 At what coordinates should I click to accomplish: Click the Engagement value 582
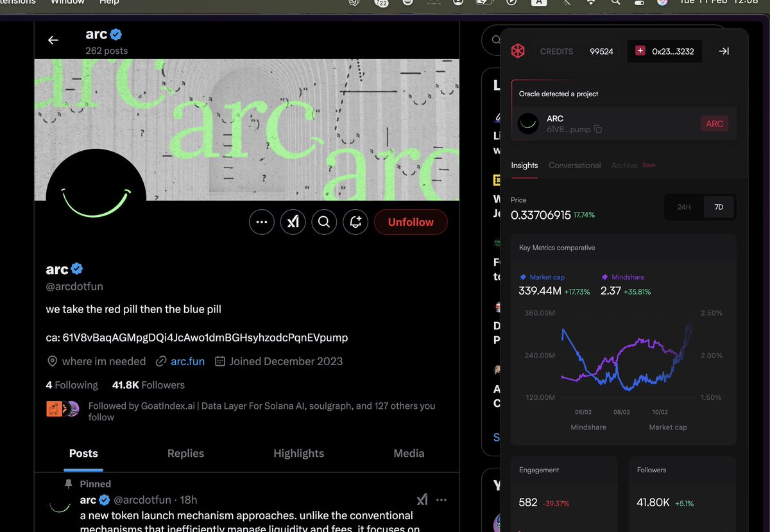point(528,502)
